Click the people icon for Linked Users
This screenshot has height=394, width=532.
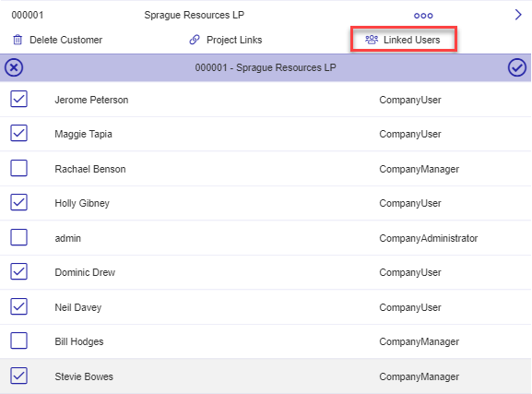click(x=372, y=40)
